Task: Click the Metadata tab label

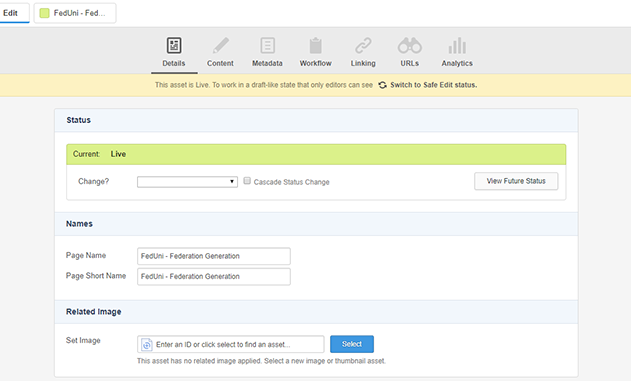Action: pyautogui.click(x=267, y=63)
